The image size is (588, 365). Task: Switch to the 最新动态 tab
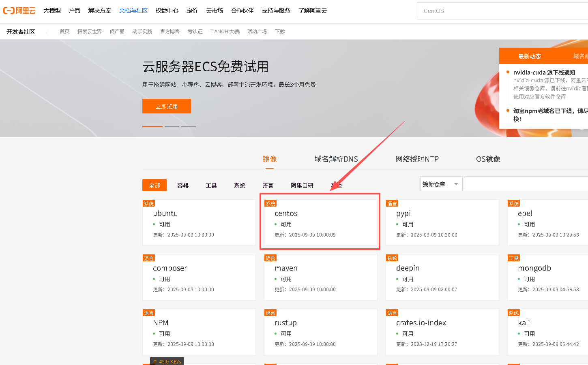point(530,56)
